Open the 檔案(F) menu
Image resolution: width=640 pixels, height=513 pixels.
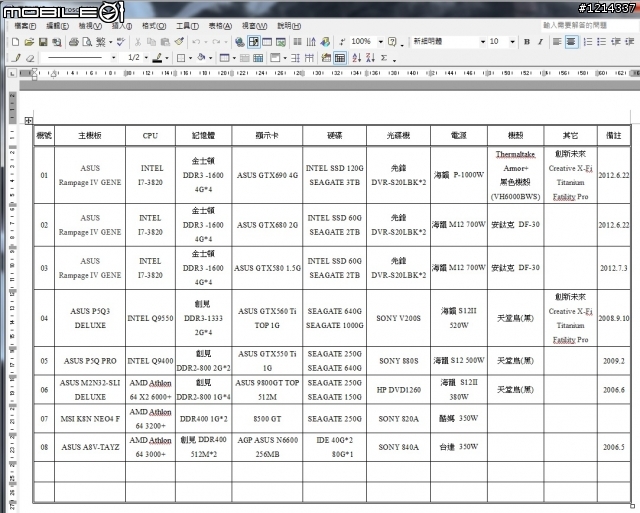pyautogui.click(x=25, y=26)
